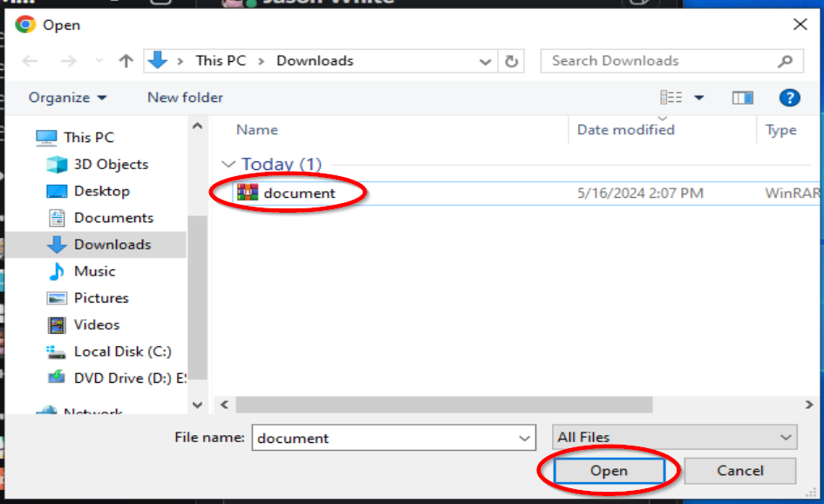Viewport: 824px width, 504px height.
Task: Select Music in the navigation pane
Action: click(x=94, y=271)
